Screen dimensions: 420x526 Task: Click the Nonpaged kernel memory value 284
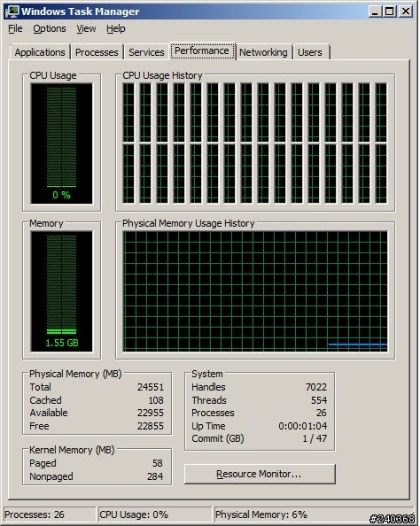click(155, 476)
